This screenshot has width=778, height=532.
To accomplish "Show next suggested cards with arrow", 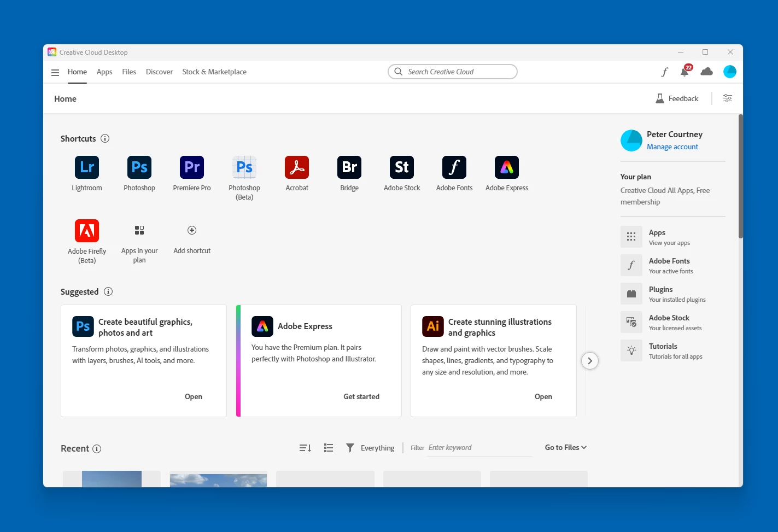I will click(x=590, y=361).
